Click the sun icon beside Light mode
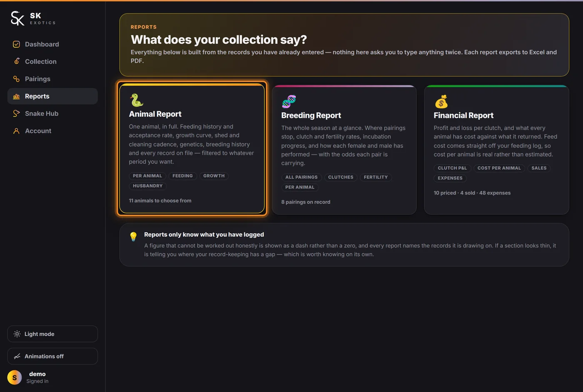Image resolution: width=583 pixels, height=392 pixels. (x=17, y=334)
